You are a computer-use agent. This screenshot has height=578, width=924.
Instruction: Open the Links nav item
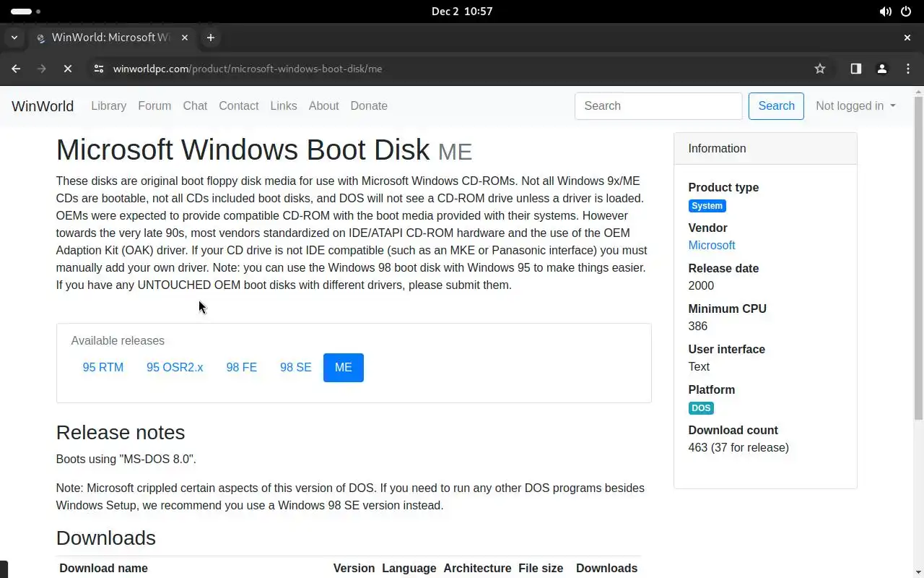[284, 105]
